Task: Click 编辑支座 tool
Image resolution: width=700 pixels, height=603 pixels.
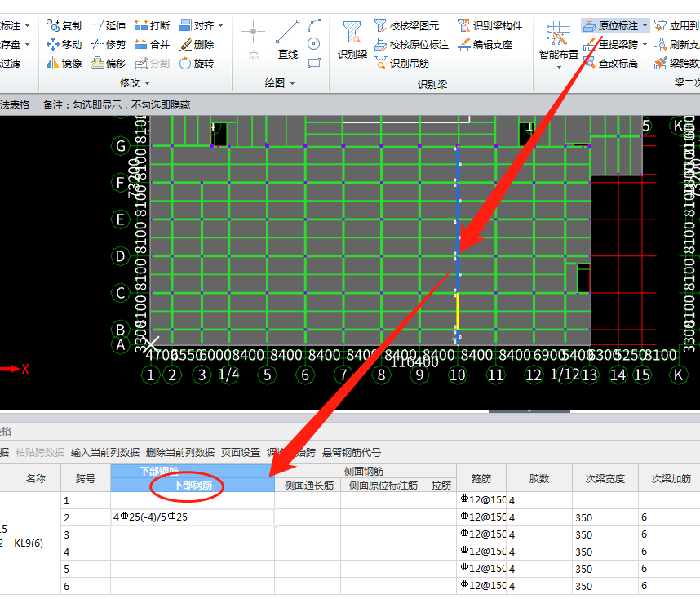Action: pyautogui.click(x=485, y=44)
